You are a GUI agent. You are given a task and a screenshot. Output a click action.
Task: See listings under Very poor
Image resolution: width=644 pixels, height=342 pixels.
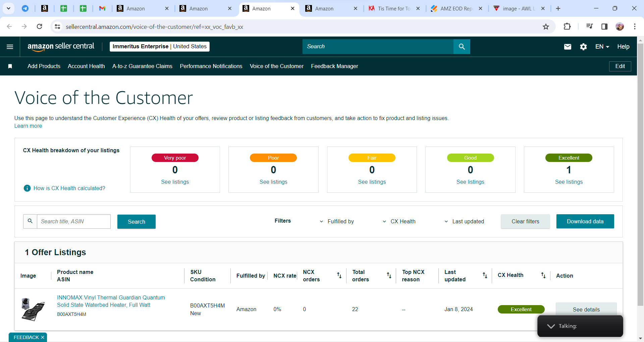pyautogui.click(x=175, y=182)
